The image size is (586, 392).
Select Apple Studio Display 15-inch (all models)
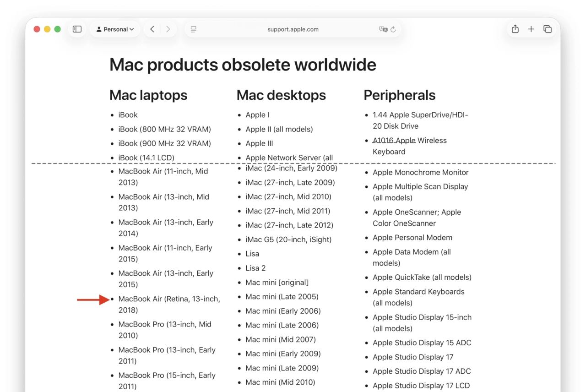point(422,323)
